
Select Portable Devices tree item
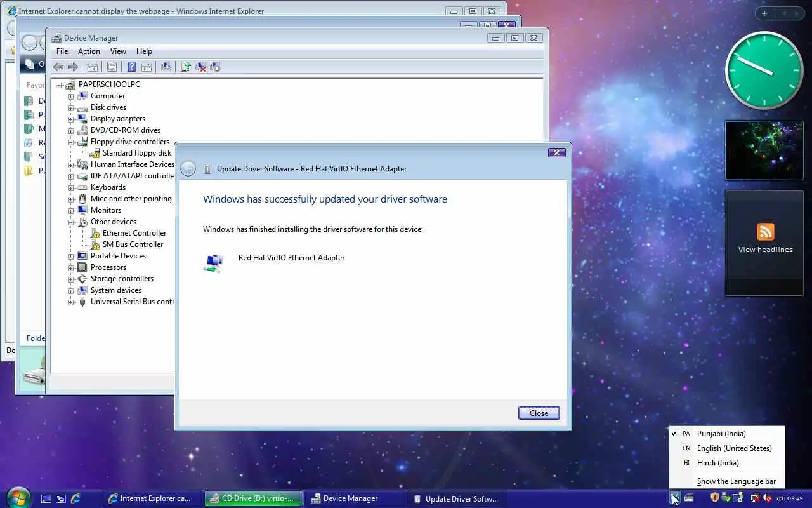coord(118,256)
